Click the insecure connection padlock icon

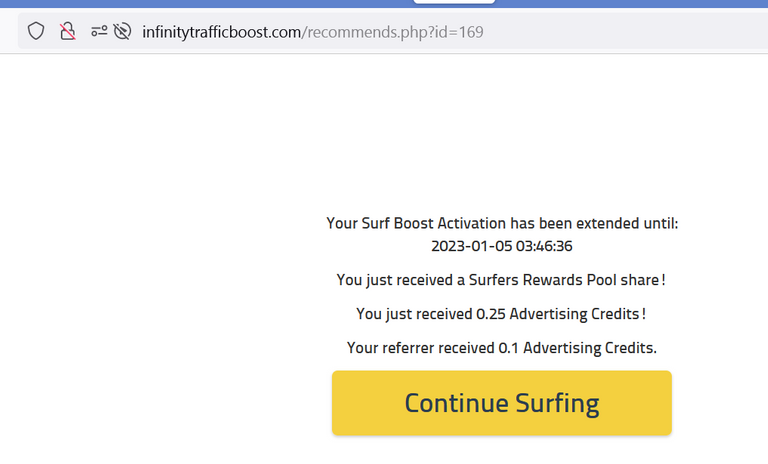(x=68, y=31)
